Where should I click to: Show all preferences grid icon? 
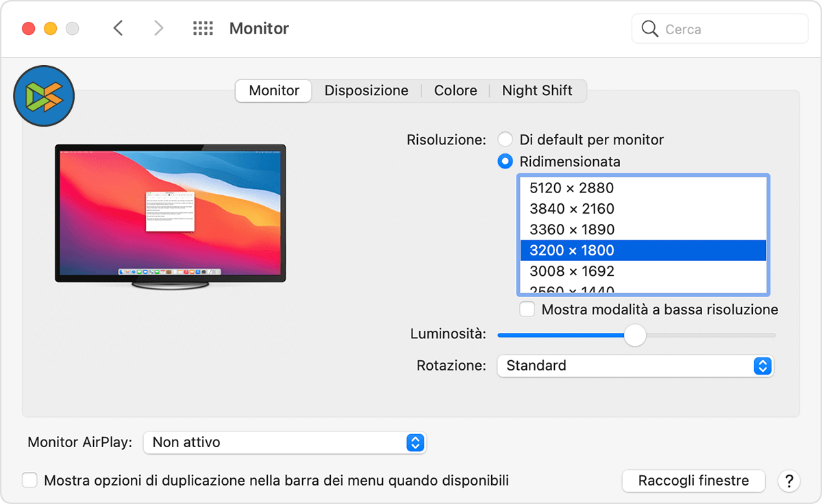pos(203,28)
